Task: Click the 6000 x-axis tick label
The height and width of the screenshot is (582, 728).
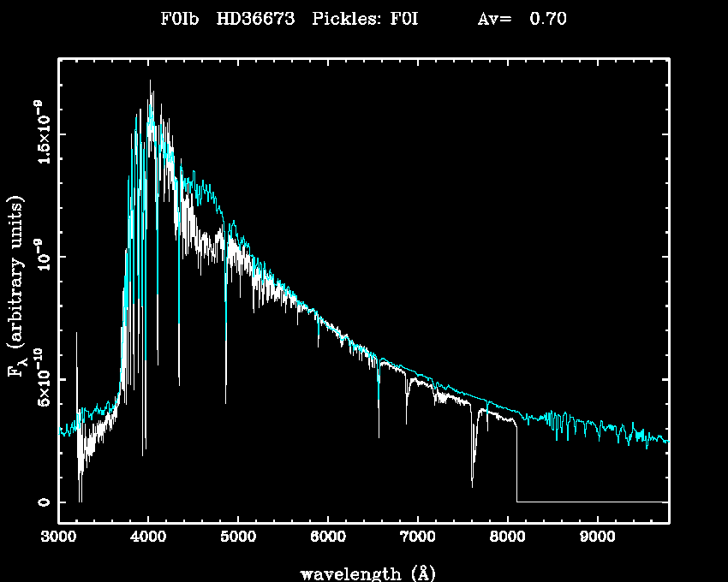Action: [x=328, y=537]
